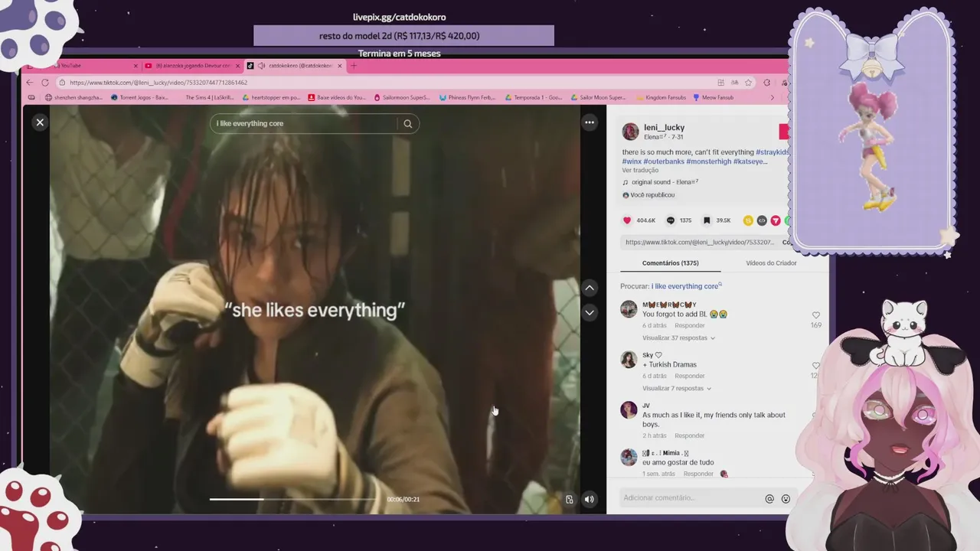Click the #outerbanks hashtag

pos(664,161)
